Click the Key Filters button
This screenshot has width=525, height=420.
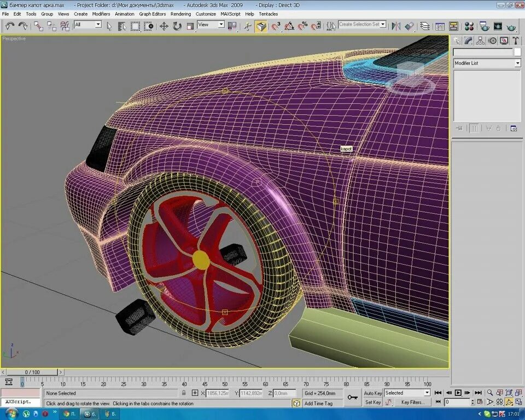tap(413, 402)
